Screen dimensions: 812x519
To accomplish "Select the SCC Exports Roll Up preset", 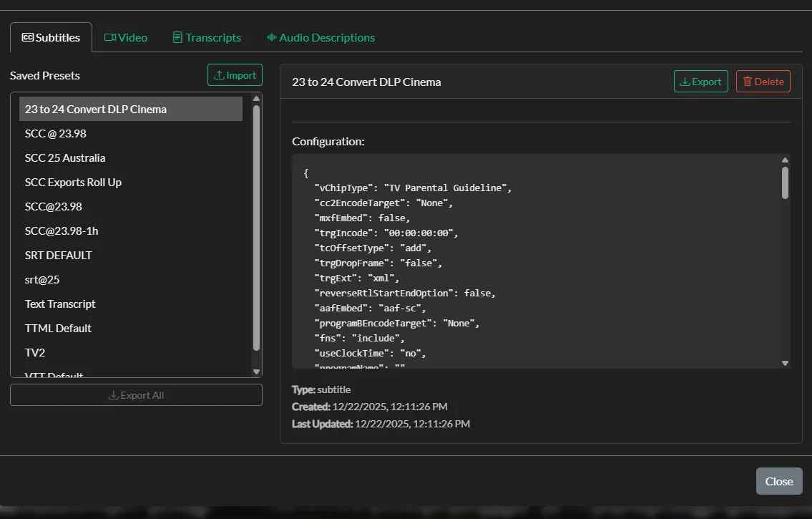I will [x=130, y=183].
